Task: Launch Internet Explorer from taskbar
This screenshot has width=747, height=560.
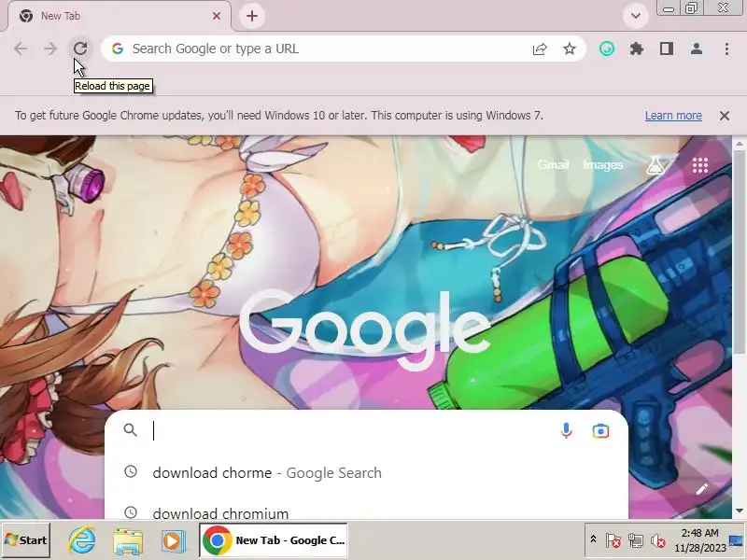Action: coord(82,540)
